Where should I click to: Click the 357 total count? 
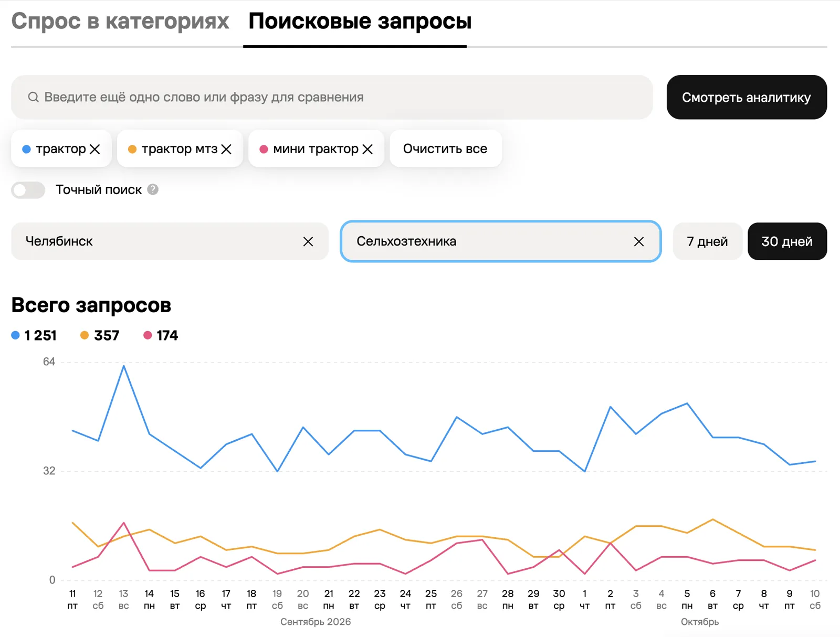107,335
